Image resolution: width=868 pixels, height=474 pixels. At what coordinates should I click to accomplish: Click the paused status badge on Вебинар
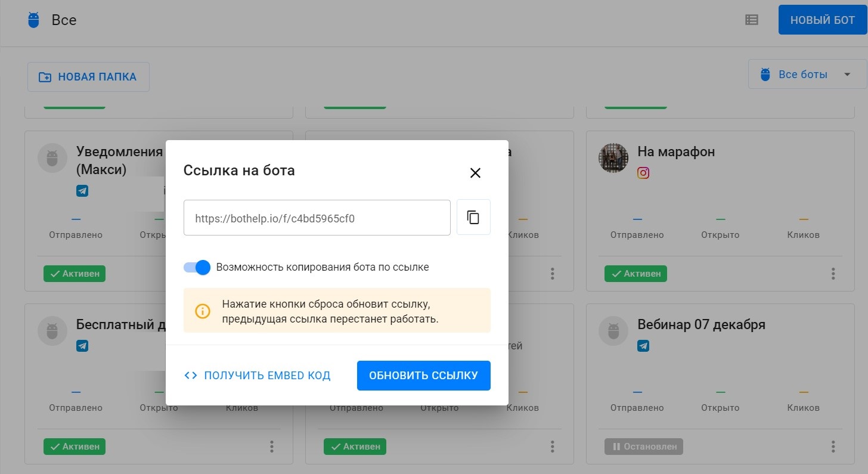[643, 447]
